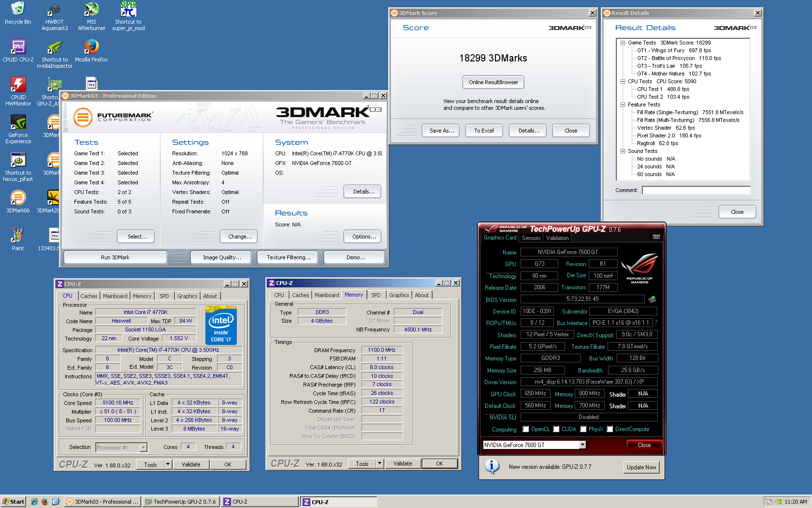Image resolution: width=812 pixels, height=508 pixels.
Task: Switch to Validation tab in GPU-Z
Action: (557, 238)
